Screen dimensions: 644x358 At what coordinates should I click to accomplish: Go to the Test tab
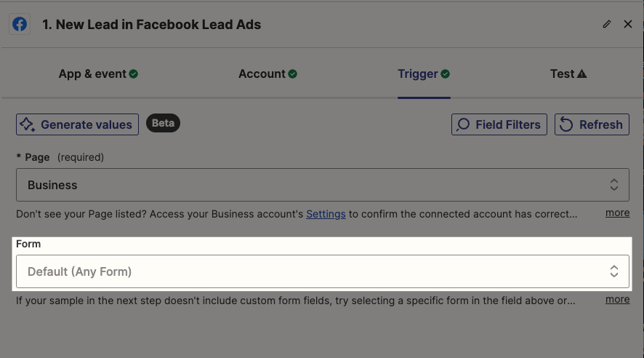(562, 74)
